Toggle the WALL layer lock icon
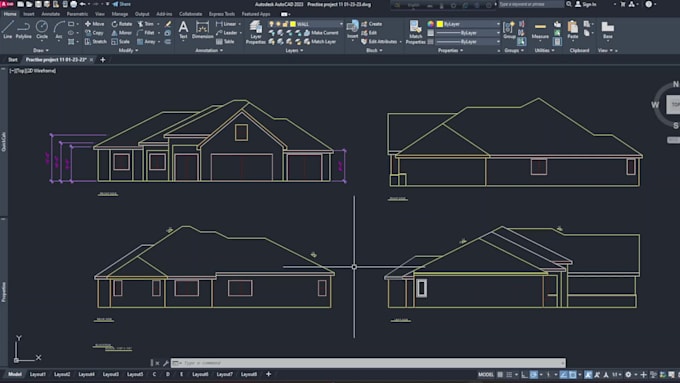680x383 pixels. 285,24
